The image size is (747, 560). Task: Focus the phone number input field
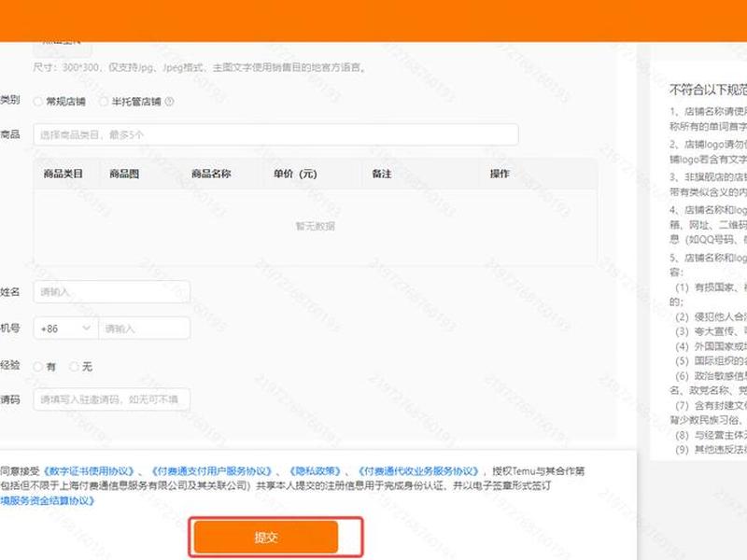pos(144,329)
